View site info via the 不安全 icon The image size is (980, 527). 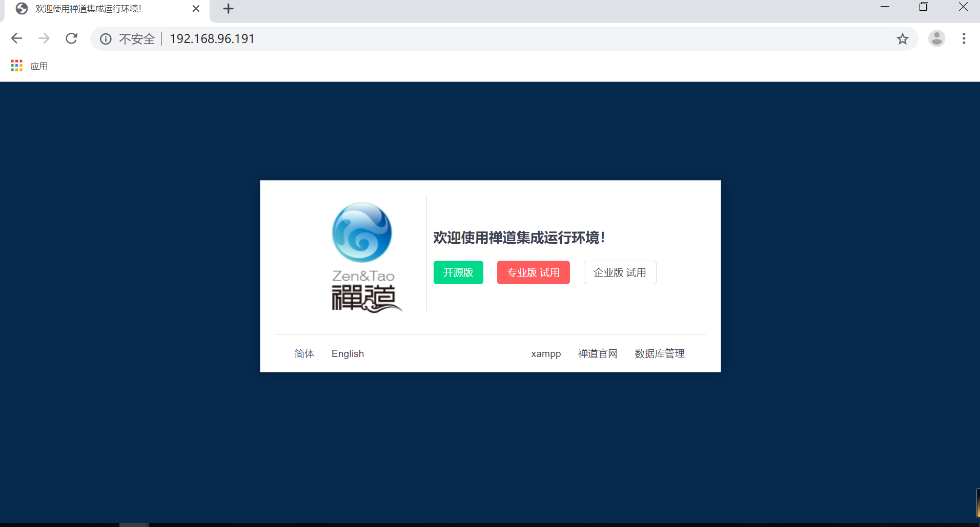coord(106,39)
